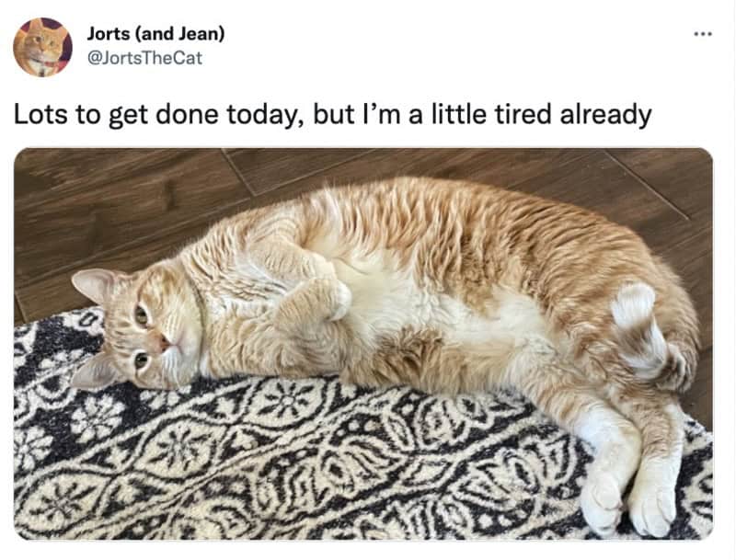Click the word "already" in tweet

605,115
